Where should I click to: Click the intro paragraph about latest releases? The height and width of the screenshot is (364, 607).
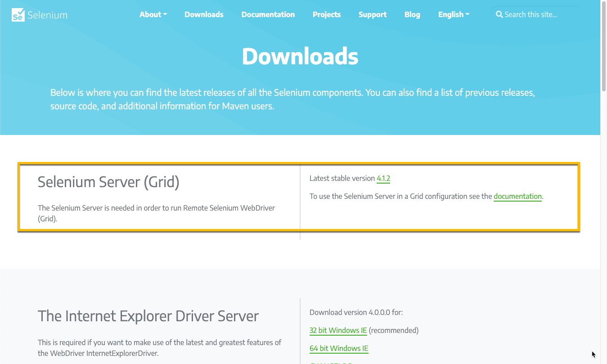pos(292,99)
